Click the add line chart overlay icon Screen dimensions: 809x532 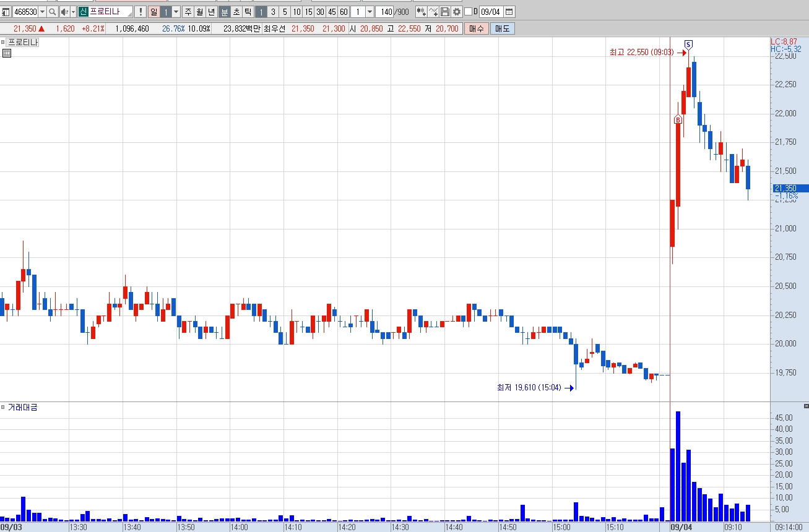[433, 12]
